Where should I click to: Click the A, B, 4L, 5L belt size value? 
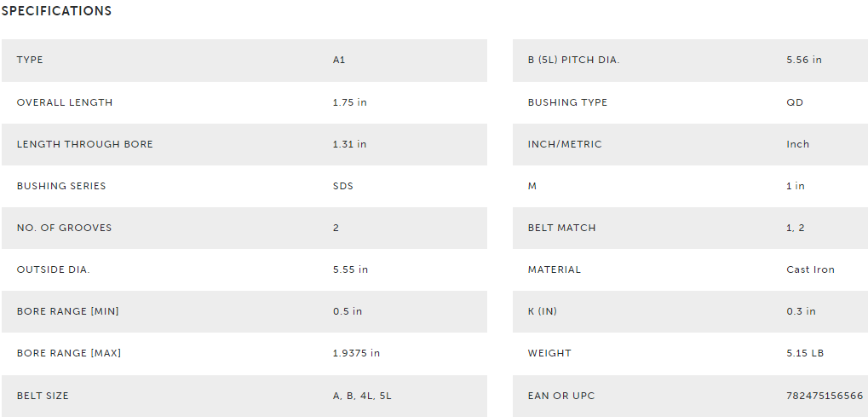[x=362, y=396]
